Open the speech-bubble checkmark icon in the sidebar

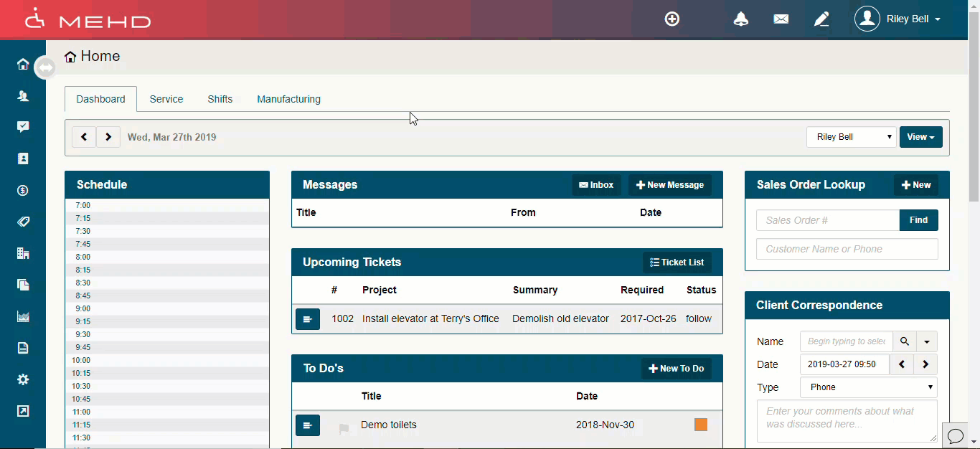[23, 127]
